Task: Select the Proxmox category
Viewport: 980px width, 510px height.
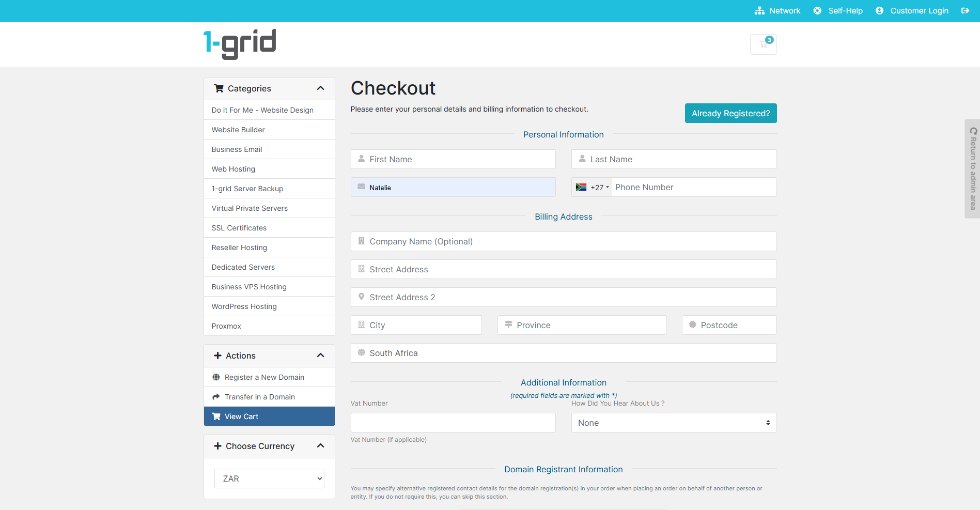Action: 269,326
